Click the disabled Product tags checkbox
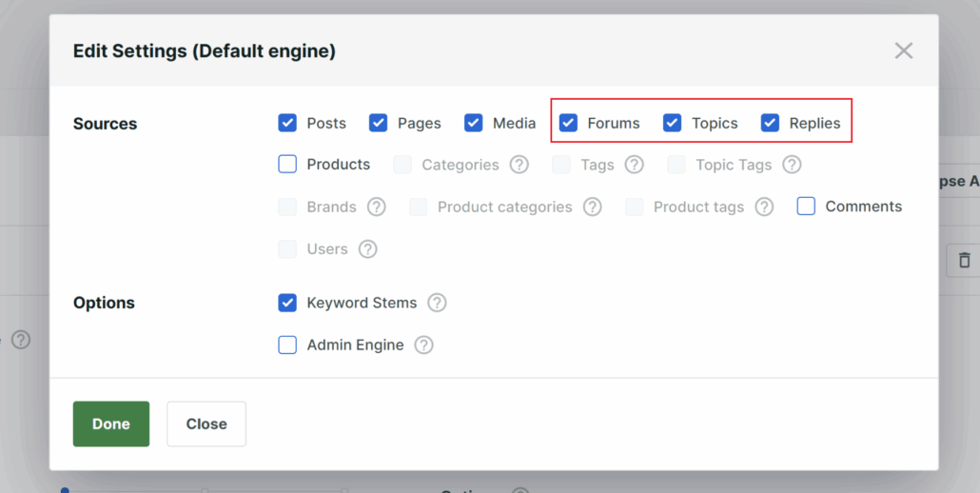 click(635, 207)
